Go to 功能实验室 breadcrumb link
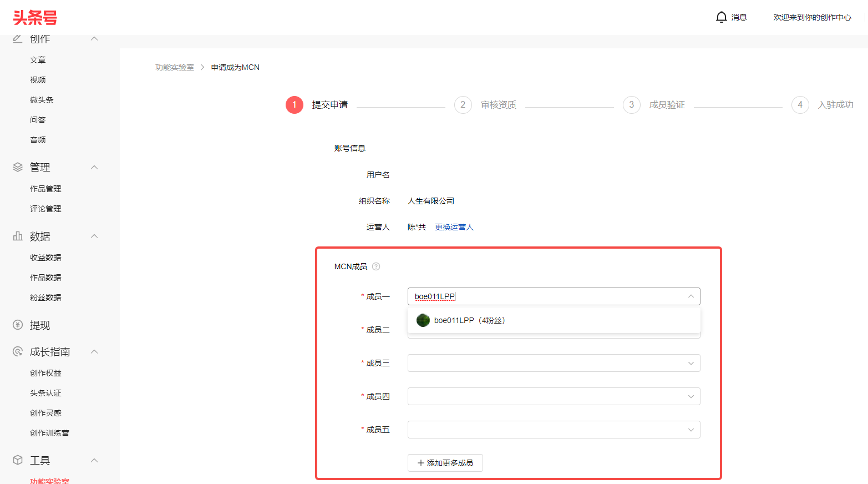Viewport: 868px width, 484px height. click(x=174, y=67)
